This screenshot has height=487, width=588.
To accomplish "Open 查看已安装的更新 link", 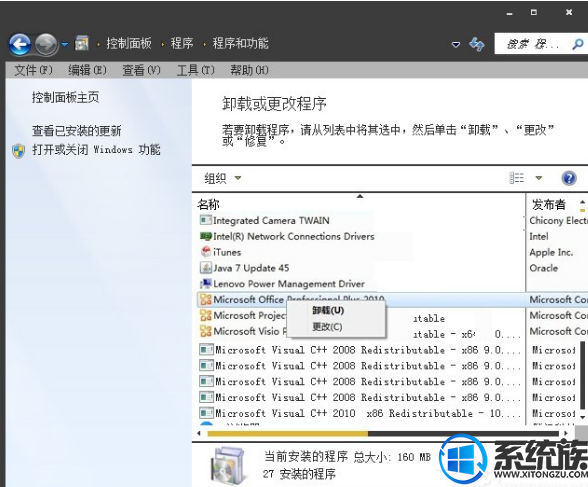I will click(76, 131).
